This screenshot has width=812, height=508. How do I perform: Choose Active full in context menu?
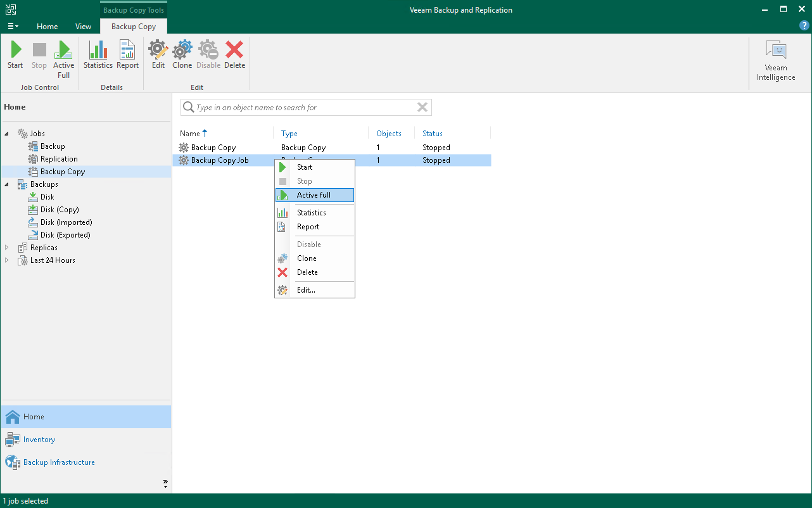315,195
